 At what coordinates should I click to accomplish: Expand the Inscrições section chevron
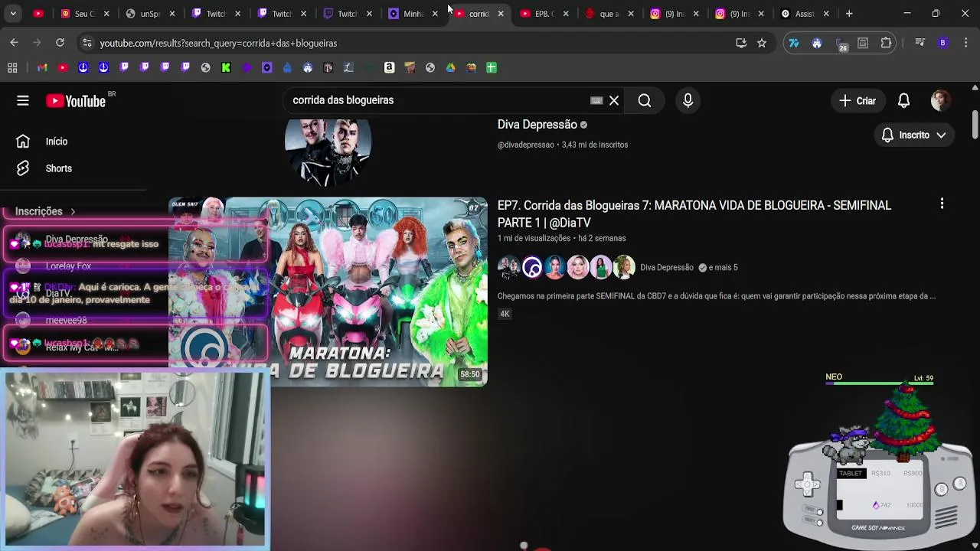pyautogui.click(x=73, y=211)
